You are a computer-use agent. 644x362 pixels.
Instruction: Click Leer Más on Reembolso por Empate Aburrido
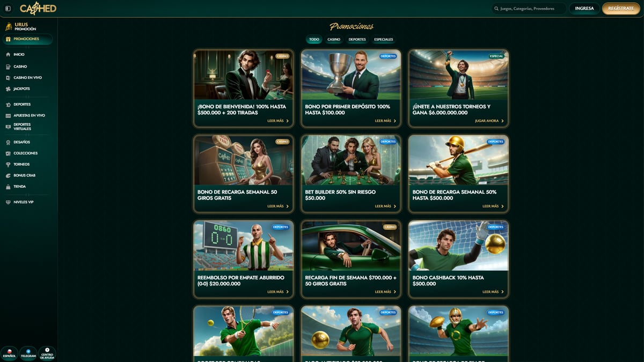[x=278, y=292]
